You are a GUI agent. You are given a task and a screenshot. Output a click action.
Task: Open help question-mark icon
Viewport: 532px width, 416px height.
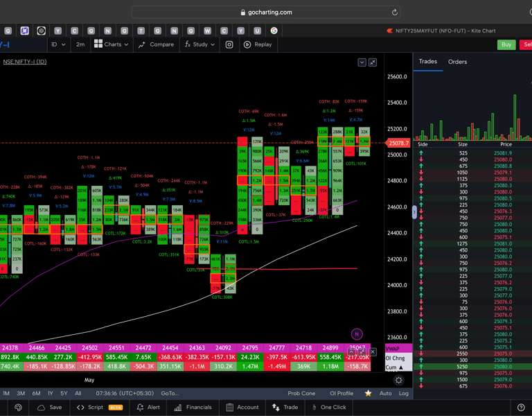[521, 408]
